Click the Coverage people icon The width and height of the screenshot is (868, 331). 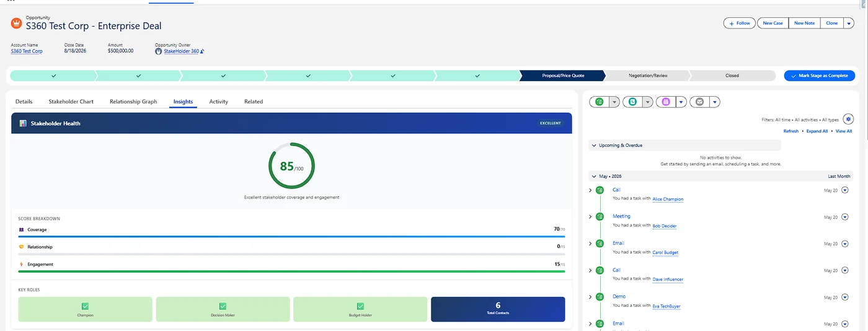pos(21,230)
